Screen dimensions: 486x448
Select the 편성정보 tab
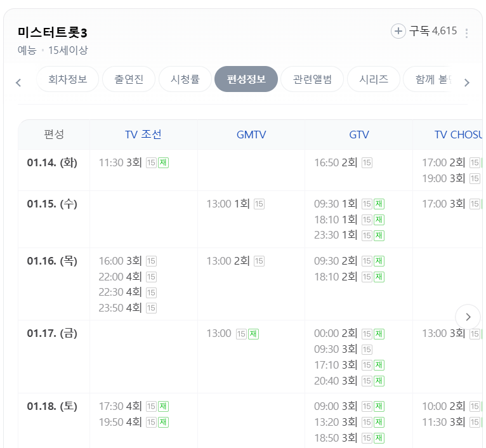tap(246, 79)
